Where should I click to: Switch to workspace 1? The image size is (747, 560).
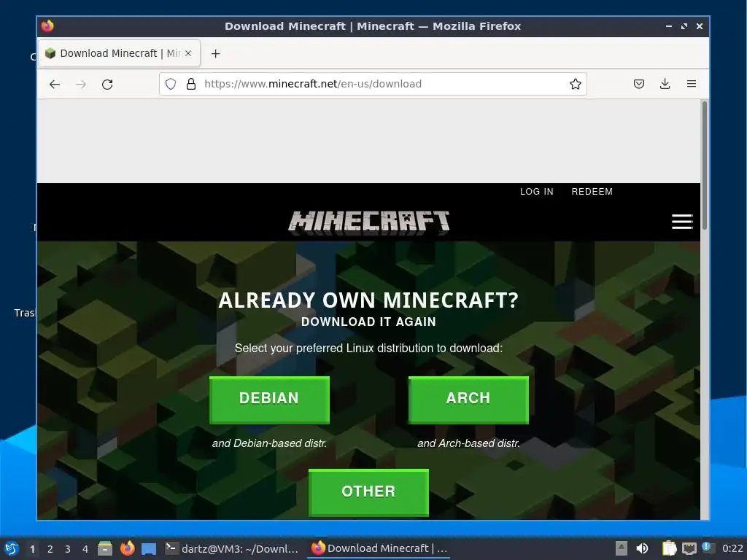pyautogui.click(x=32, y=549)
